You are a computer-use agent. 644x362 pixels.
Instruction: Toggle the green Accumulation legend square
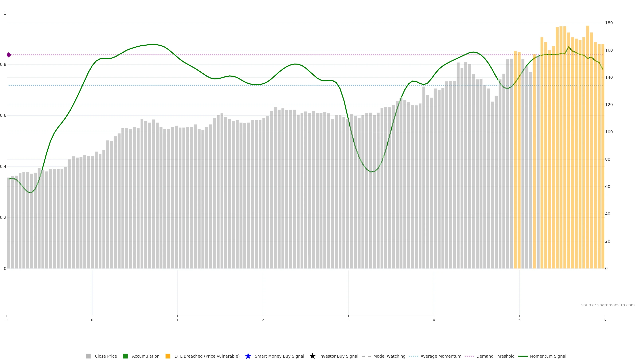[125, 356]
